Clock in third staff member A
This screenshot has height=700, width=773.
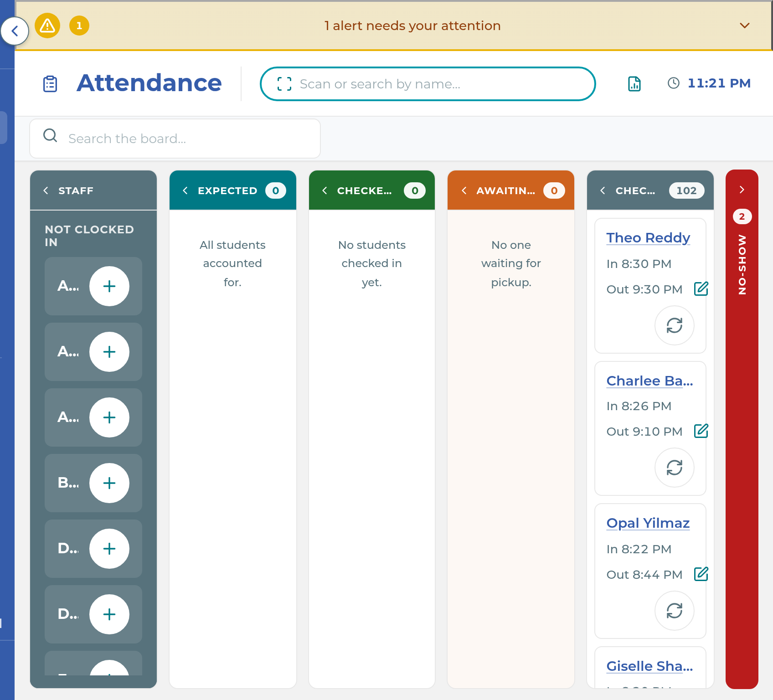tap(109, 417)
